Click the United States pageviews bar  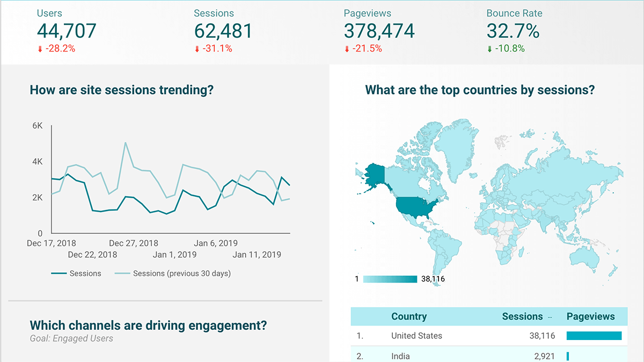(x=594, y=336)
